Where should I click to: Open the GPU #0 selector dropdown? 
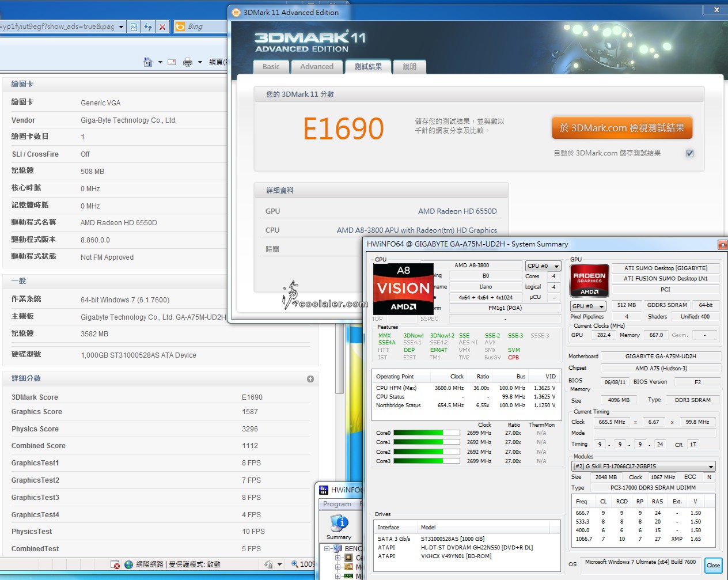point(587,306)
